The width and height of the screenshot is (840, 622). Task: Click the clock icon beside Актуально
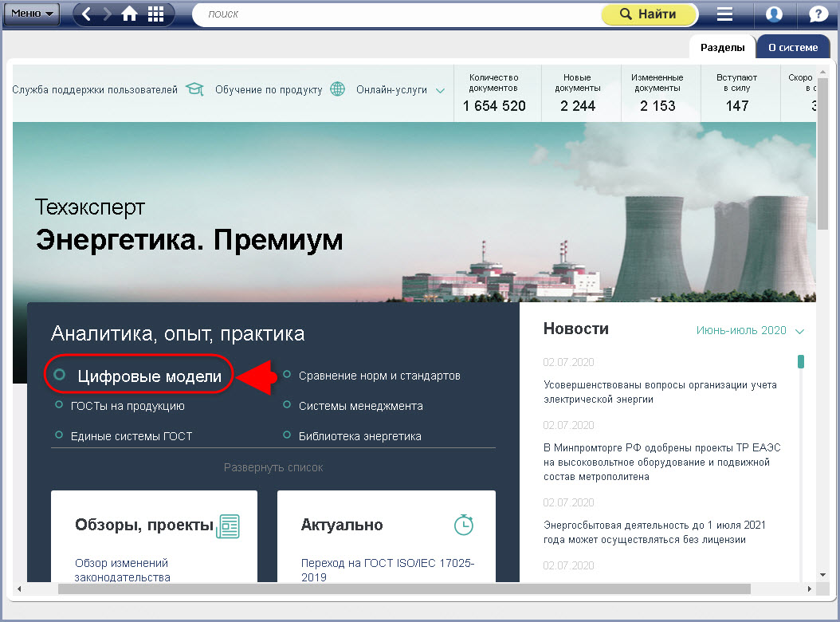(464, 525)
